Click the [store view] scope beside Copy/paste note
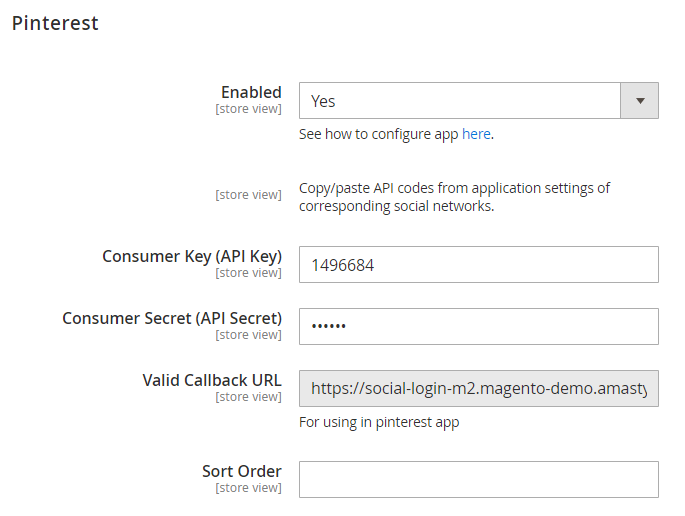 (249, 195)
